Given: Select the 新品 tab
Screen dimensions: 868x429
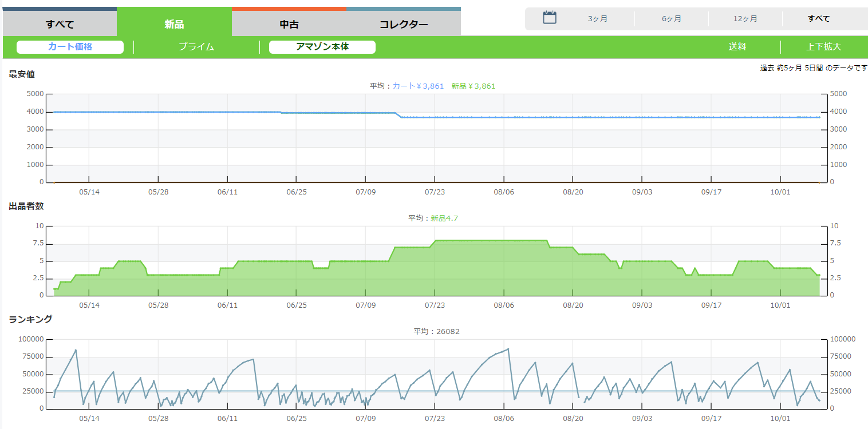Looking at the screenshot, I should [174, 24].
